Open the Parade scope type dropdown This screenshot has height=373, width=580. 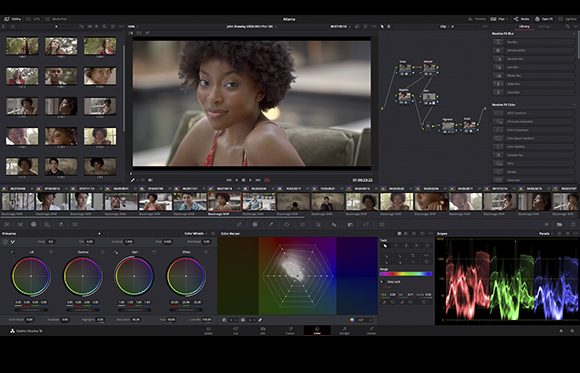(546, 233)
